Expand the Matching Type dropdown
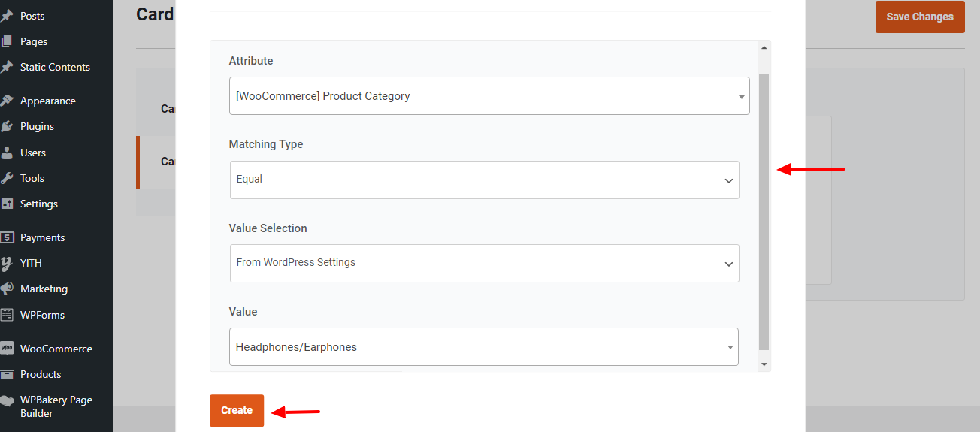This screenshot has height=432, width=980. coord(485,180)
